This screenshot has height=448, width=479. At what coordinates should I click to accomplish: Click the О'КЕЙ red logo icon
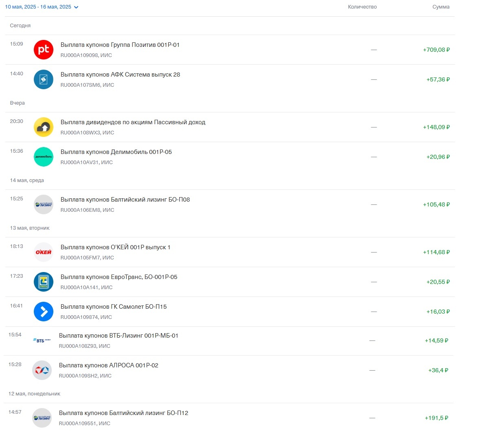click(x=43, y=252)
